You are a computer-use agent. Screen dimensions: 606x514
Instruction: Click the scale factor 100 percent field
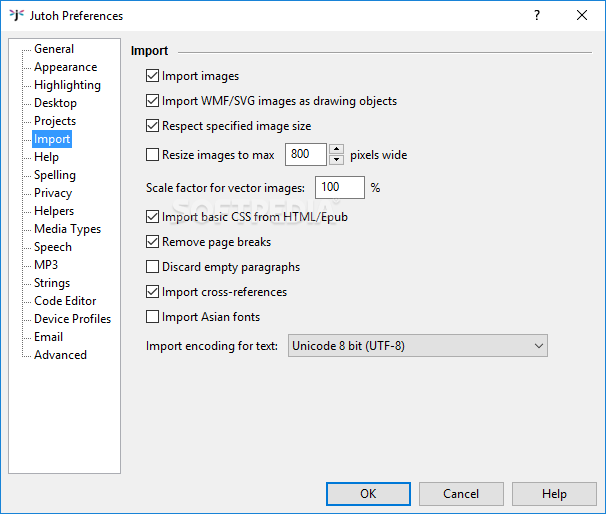340,187
